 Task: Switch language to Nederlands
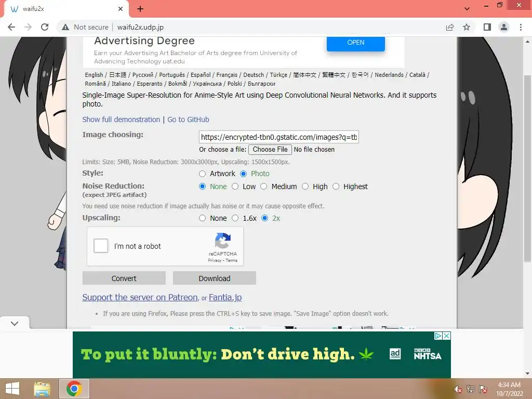389,75
